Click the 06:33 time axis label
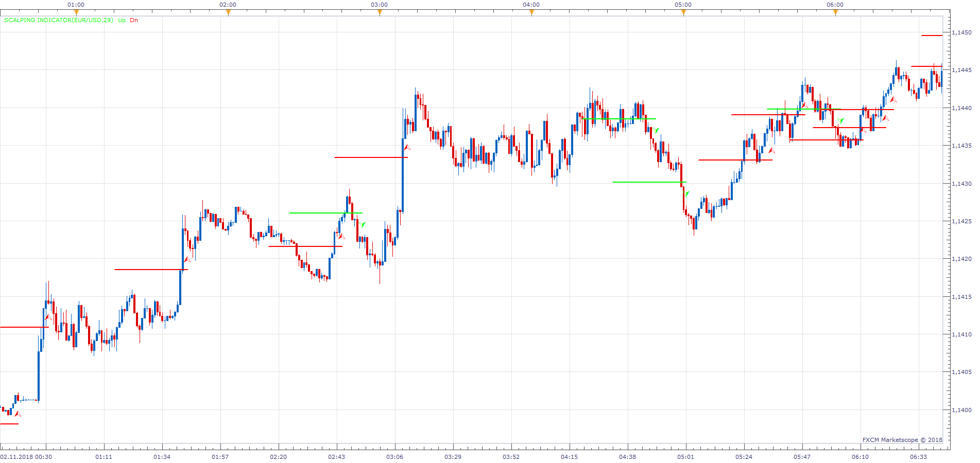This screenshot has width=980, height=463. coord(918,457)
